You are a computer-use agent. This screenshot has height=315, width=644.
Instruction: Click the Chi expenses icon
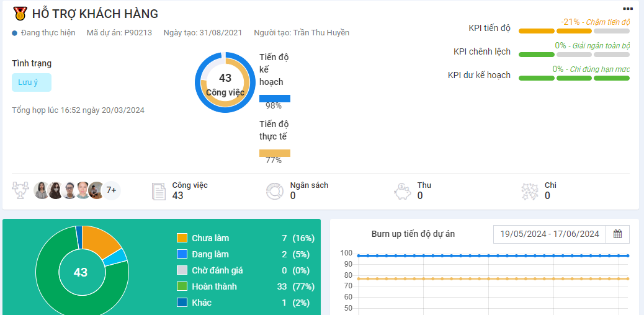(529, 191)
